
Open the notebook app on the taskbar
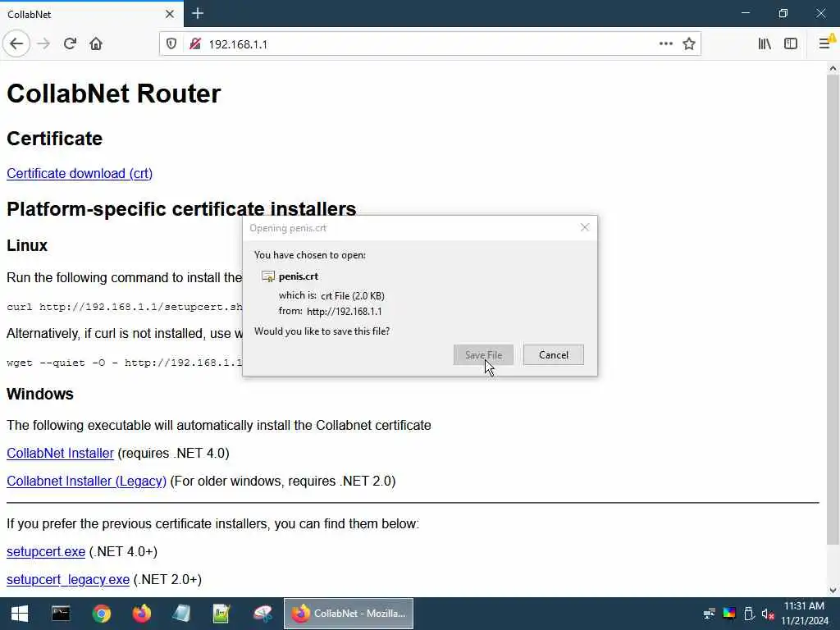pos(181,614)
